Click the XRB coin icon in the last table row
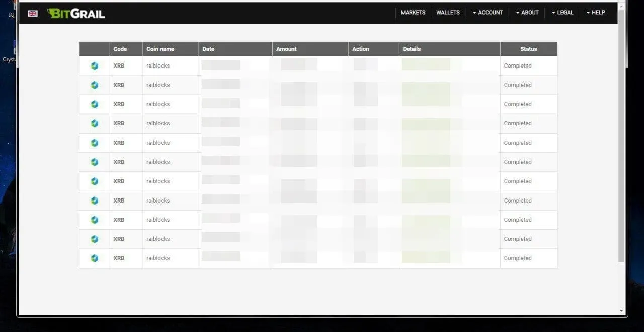Screen dimensions: 644x332 [95, 258]
